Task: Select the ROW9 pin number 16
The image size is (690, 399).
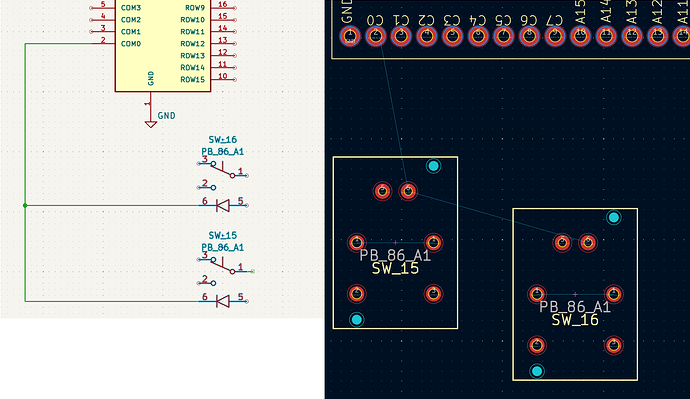Action: click(x=223, y=4)
